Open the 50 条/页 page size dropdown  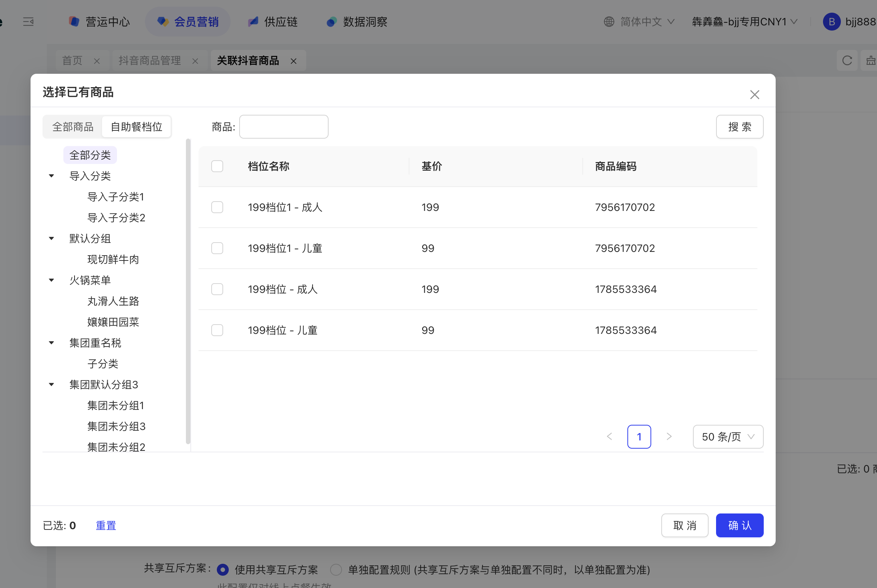(728, 436)
